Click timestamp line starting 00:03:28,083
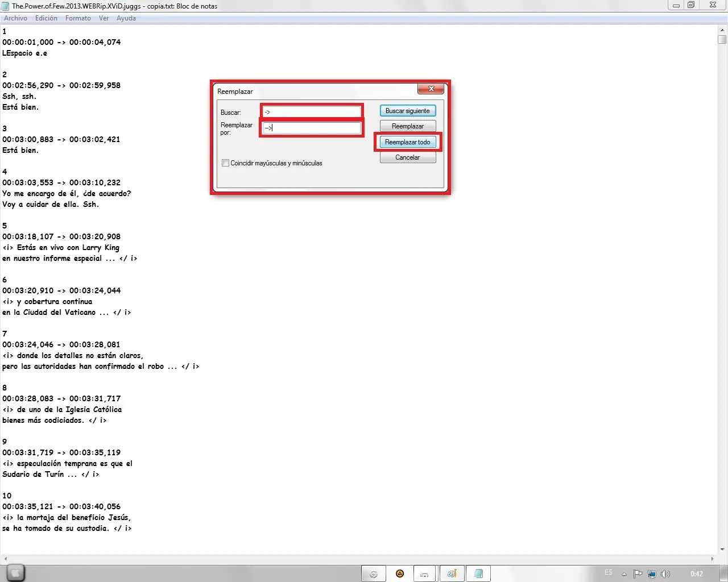728x582 pixels. [61, 398]
